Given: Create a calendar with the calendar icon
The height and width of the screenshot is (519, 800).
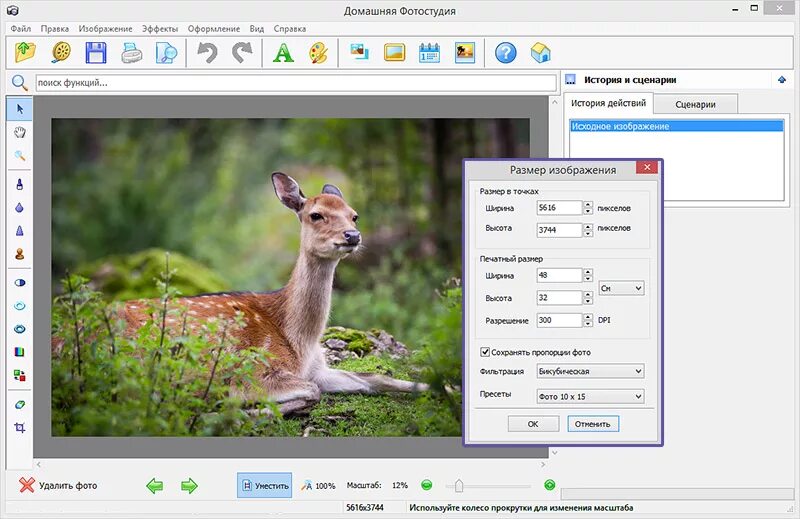Looking at the screenshot, I should [x=430, y=53].
